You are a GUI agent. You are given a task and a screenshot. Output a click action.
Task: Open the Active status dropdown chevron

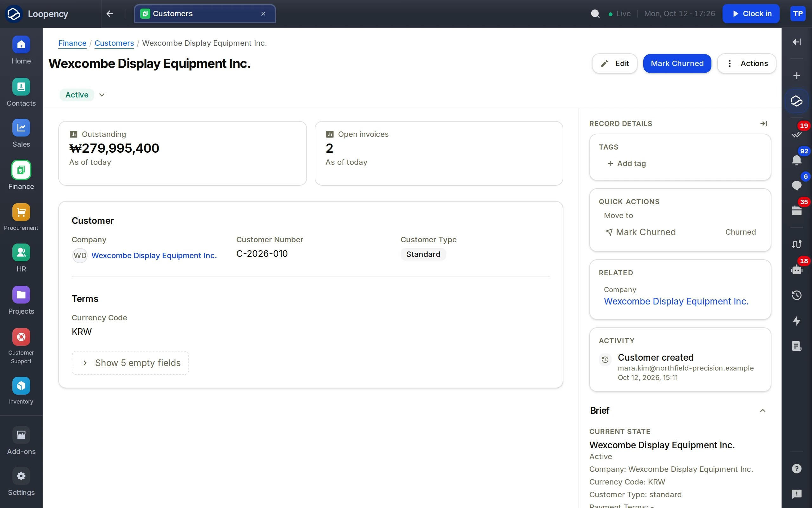[x=102, y=95]
